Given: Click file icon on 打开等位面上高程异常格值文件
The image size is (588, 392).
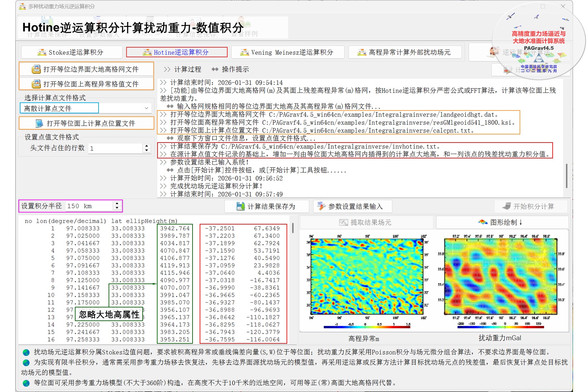Looking at the screenshot, I should 36,84.
